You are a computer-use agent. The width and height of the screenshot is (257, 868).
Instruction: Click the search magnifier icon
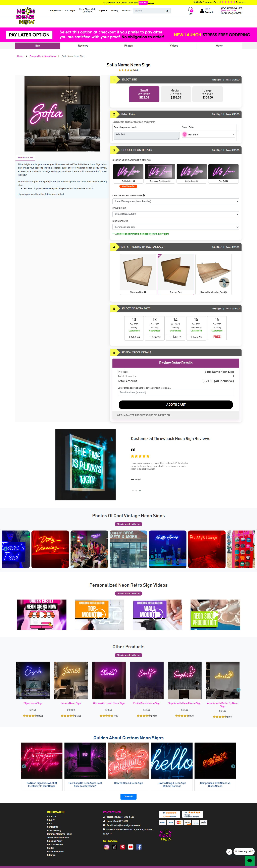[x=167, y=11]
